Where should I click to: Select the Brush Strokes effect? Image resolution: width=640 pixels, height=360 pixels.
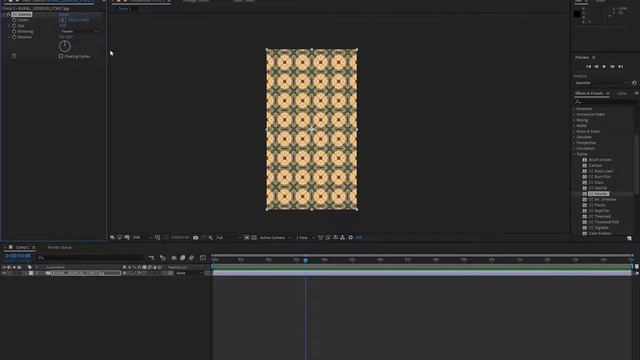coord(600,160)
